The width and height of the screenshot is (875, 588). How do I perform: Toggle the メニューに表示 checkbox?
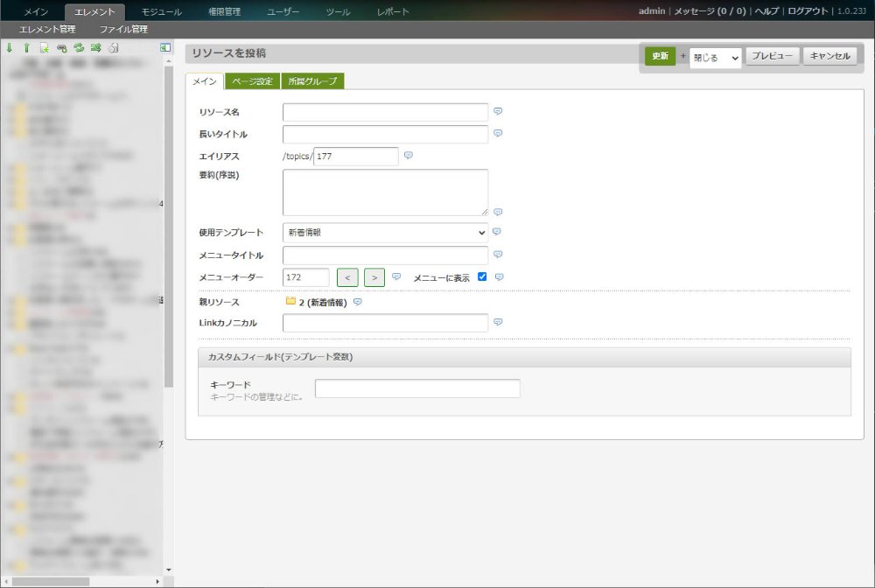[x=482, y=276]
